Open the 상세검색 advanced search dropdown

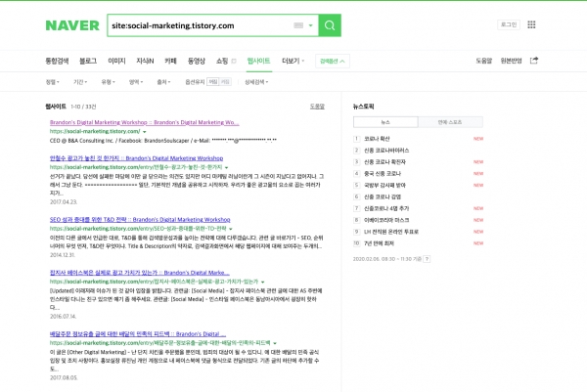pos(256,82)
